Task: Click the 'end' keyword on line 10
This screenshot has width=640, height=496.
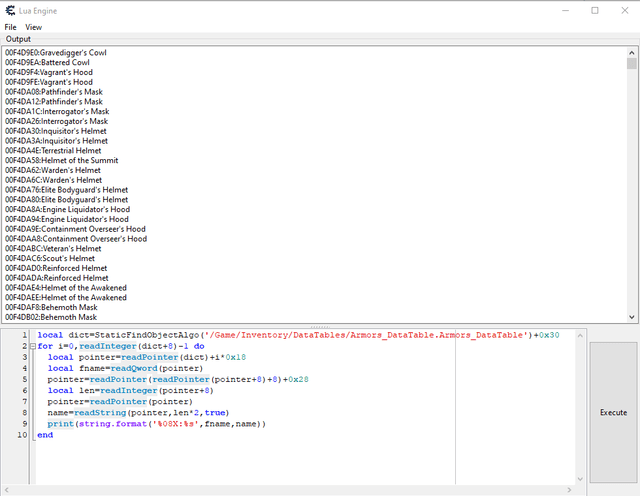Action: (x=45, y=435)
